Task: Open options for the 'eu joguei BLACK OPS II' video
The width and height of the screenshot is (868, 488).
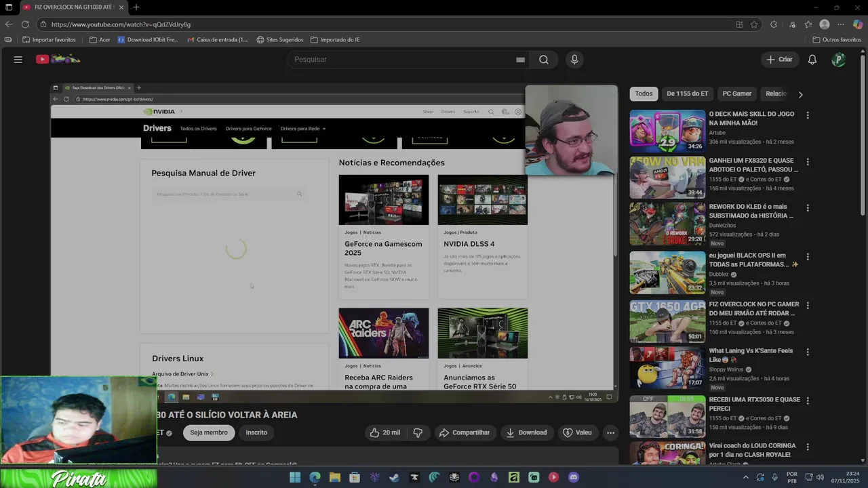Action: point(808,257)
